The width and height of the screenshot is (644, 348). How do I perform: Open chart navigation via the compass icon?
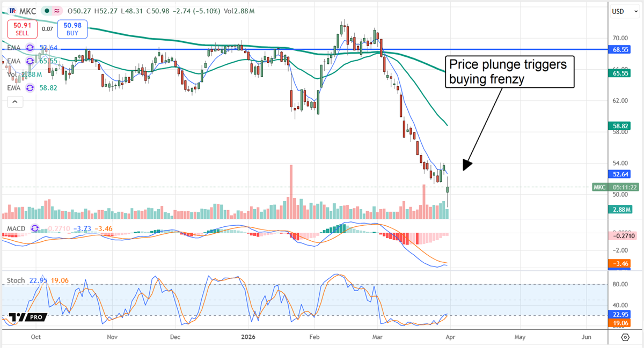pyautogui.click(x=625, y=337)
